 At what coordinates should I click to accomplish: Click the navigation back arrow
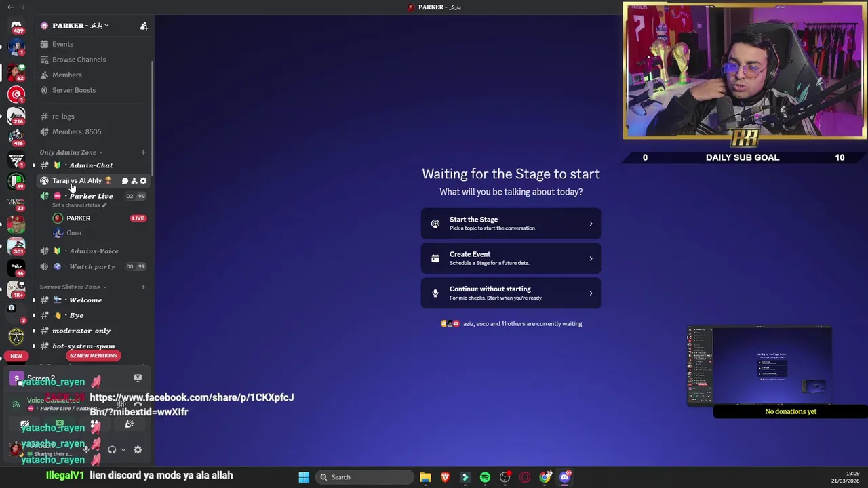[x=10, y=7]
